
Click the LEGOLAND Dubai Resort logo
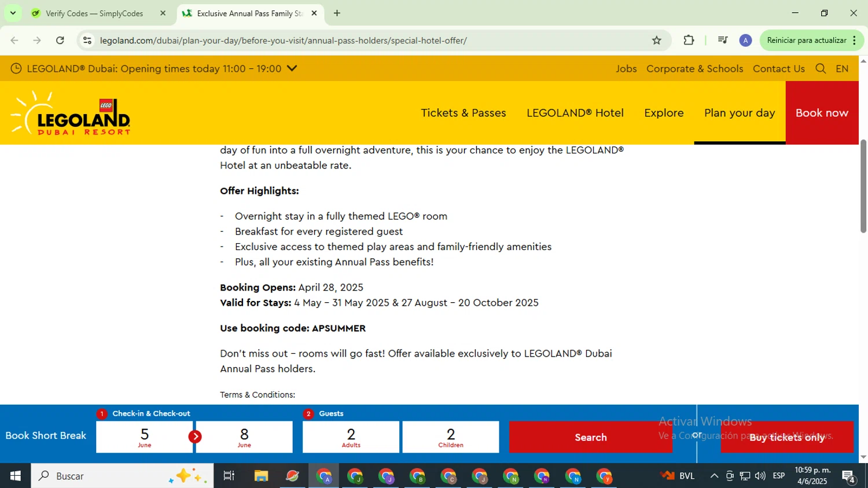click(70, 113)
